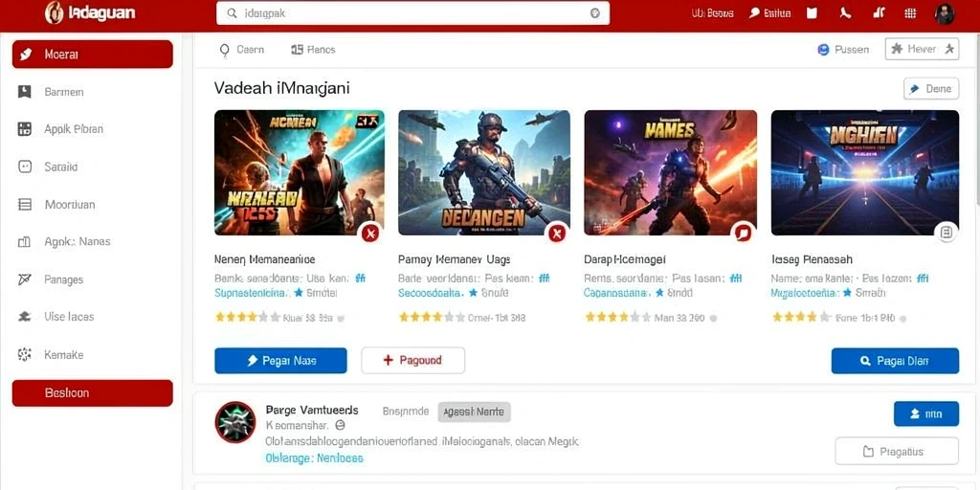Click the 'Parge Vamtueerds' title text
The height and width of the screenshot is (490, 980).
[x=312, y=411]
